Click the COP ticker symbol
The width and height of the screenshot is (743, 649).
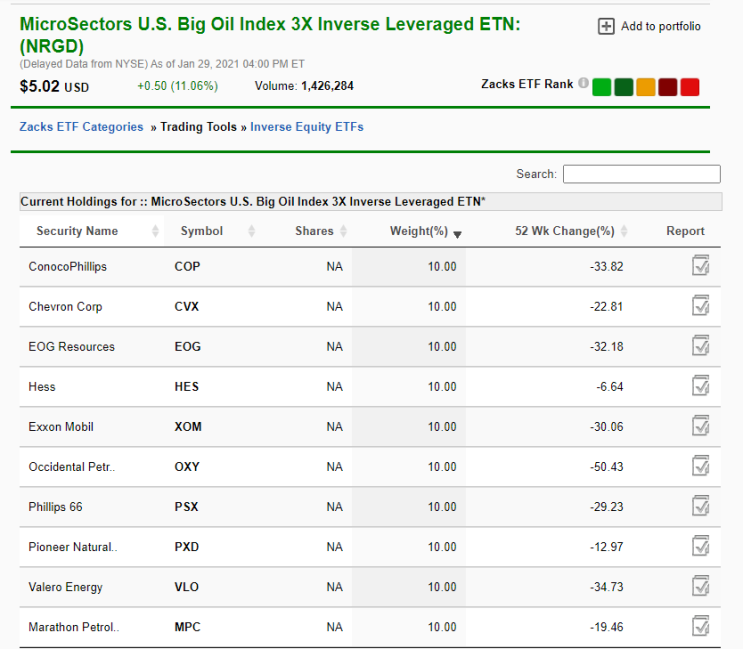coord(187,266)
